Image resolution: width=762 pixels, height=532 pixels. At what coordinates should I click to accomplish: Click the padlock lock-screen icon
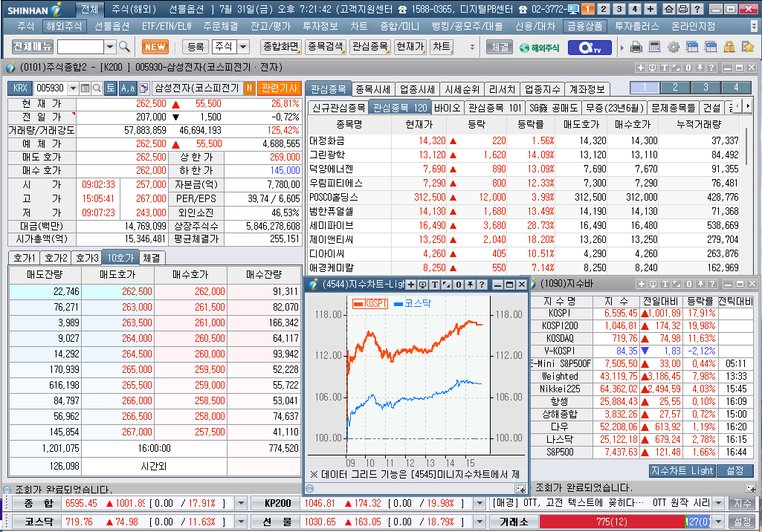729,47
